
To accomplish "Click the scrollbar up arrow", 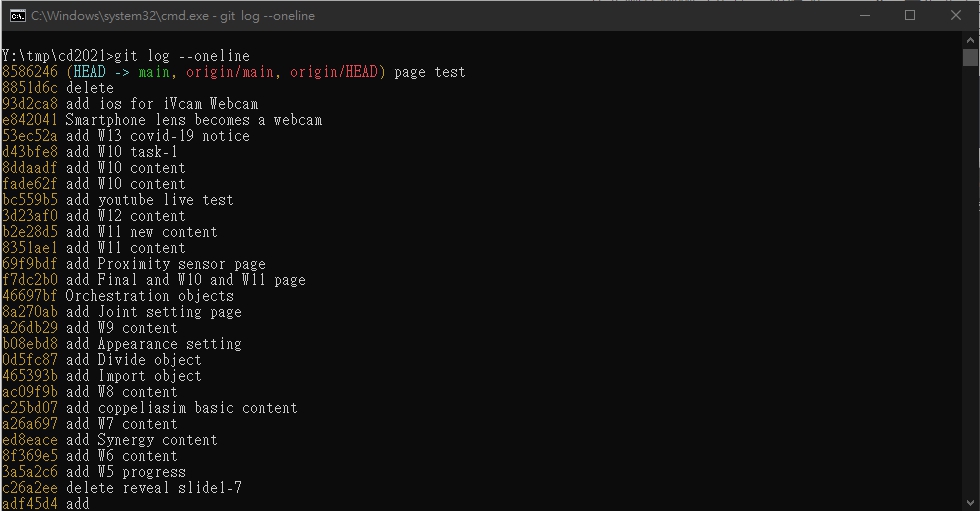I will tap(970, 40).
